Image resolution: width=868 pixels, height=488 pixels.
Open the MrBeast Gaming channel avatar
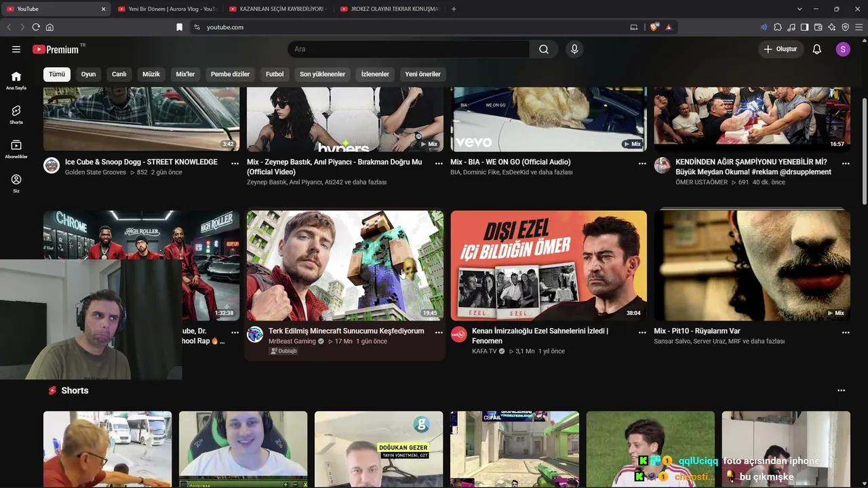coord(255,334)
